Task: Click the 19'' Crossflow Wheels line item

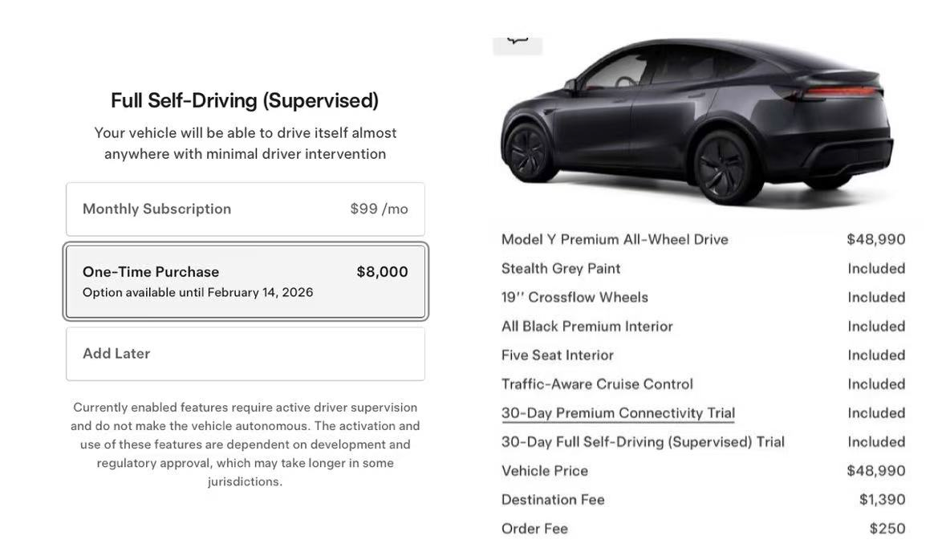Action: point(575,297)
